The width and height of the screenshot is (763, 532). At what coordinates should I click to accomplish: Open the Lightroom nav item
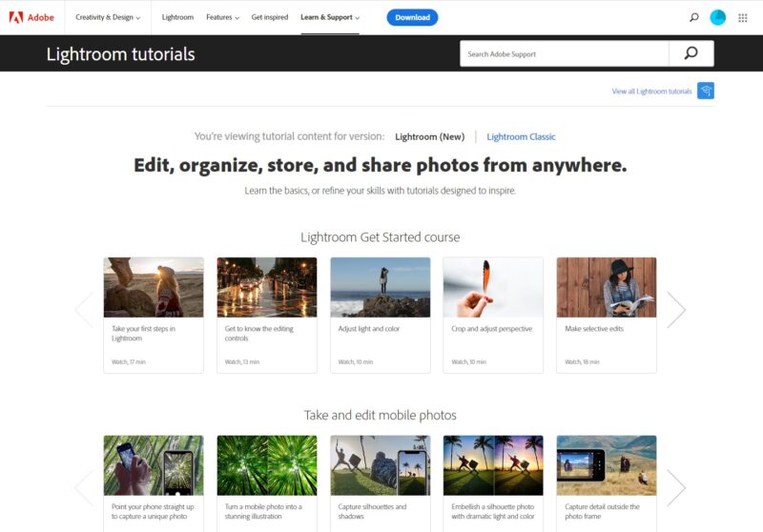tap(177, 17)
